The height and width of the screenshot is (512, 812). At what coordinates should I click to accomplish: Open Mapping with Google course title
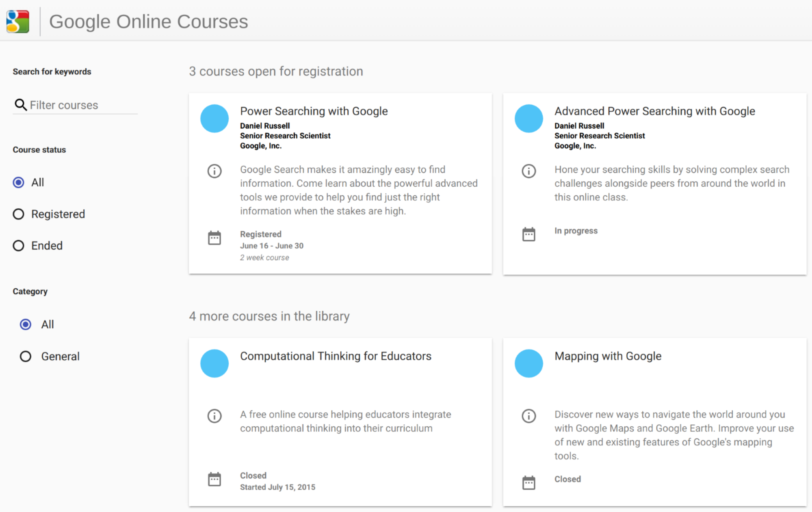tap(608, 356)
